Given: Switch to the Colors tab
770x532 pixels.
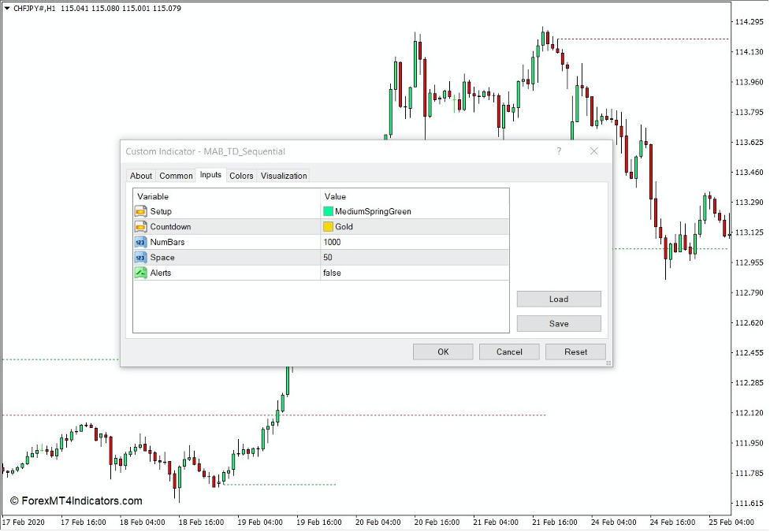Looking at the screenshot, I should click(241, 175).
